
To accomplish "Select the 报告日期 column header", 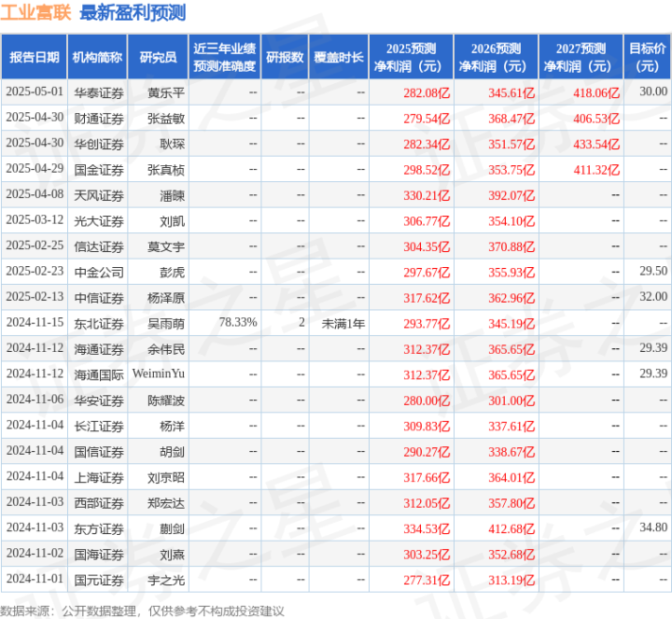I will point(34,58).
